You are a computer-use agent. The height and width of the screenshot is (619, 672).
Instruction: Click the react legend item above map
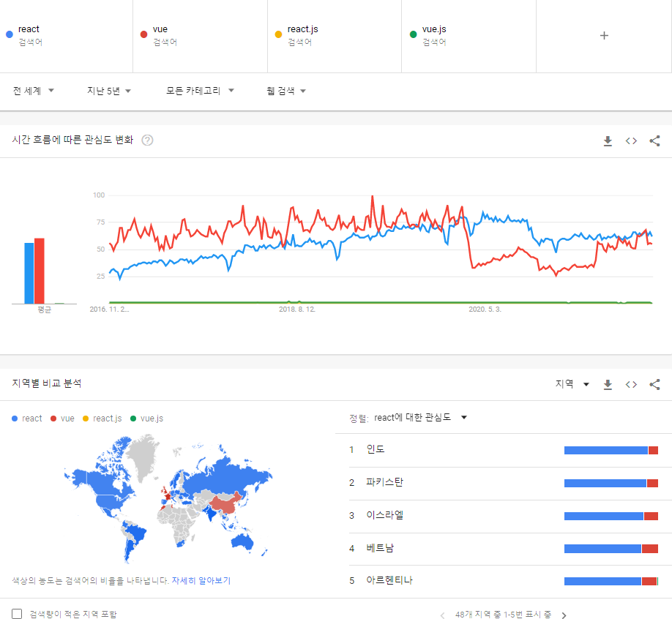tap(27, 419)
